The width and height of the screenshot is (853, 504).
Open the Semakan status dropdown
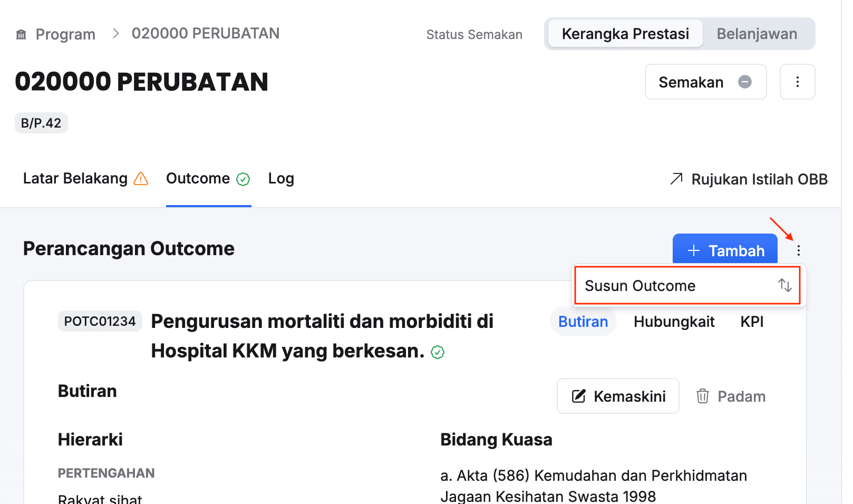[705, 82]
